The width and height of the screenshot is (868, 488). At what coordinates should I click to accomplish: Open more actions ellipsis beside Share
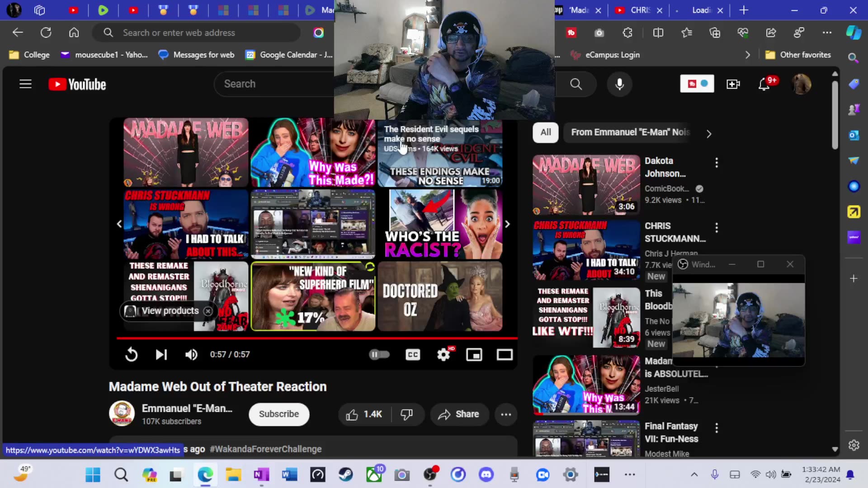pyautogui.click(x=506, y=414)
